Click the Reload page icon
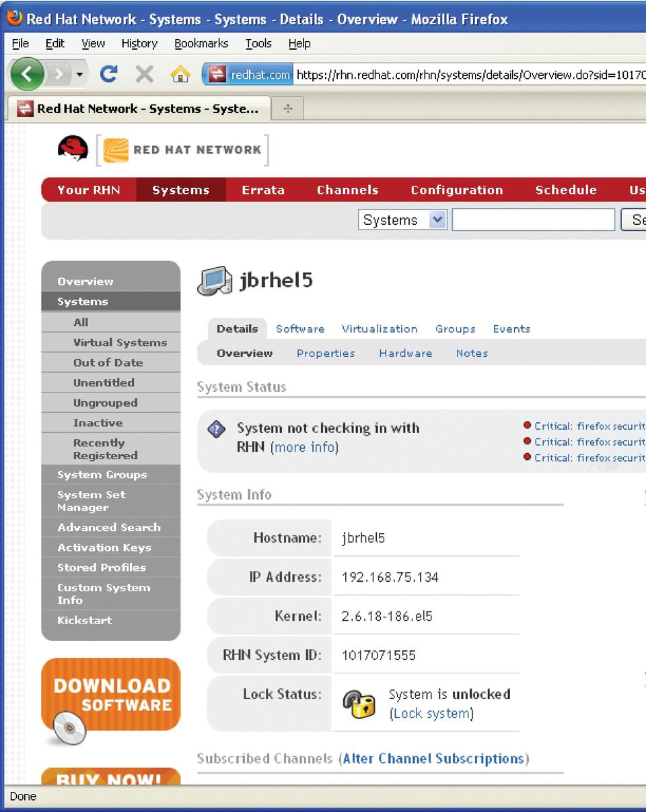Viewport: 646px width, 812px height. (x=108, y=74)
